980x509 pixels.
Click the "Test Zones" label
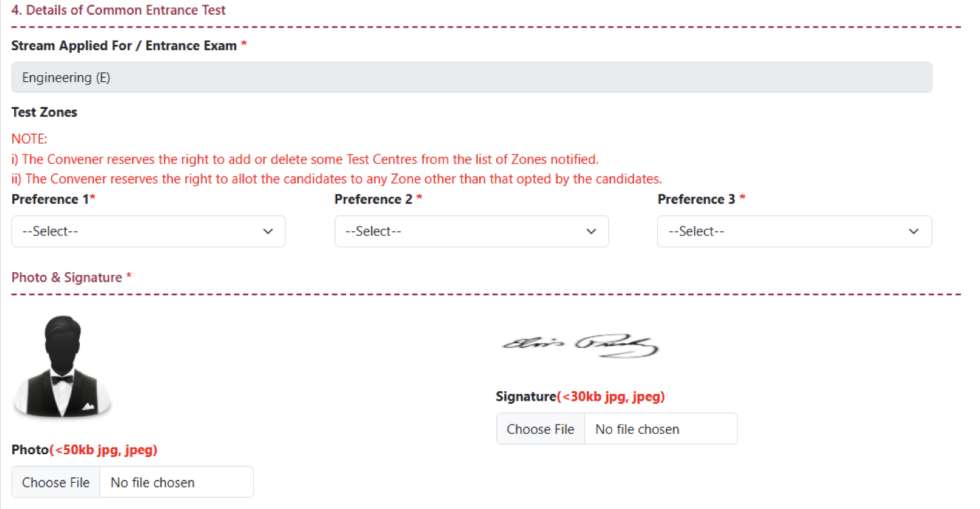(x=44, y=112)
